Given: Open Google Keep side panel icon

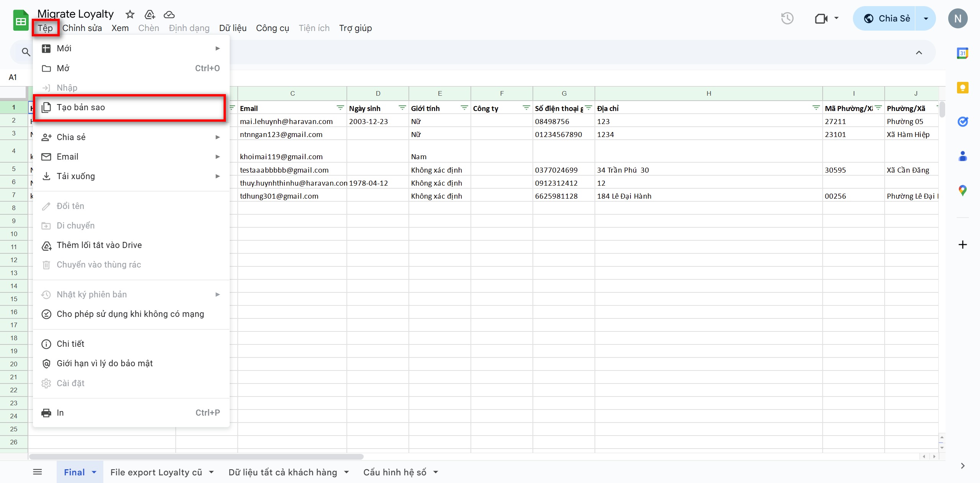Looking at the screenshot, I should click(x=962, y=88).
